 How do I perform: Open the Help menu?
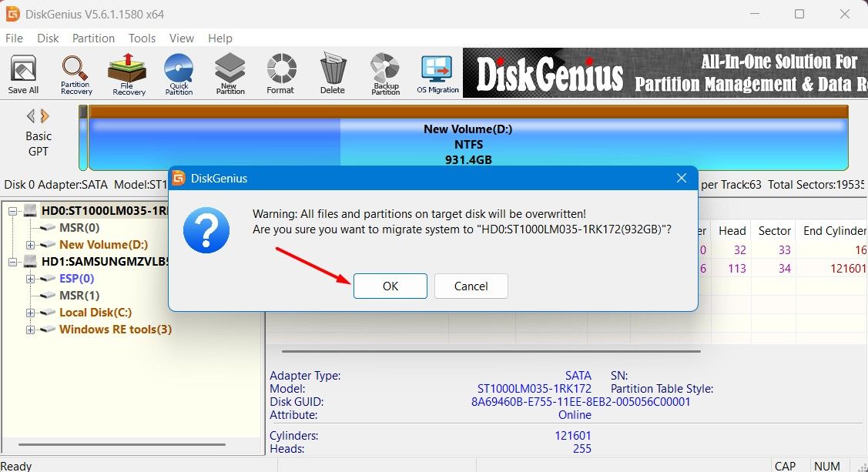220,38
